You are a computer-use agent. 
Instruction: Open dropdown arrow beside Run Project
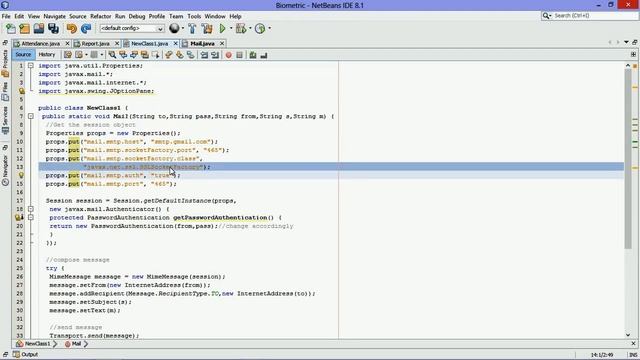click(x=231, y=29)
